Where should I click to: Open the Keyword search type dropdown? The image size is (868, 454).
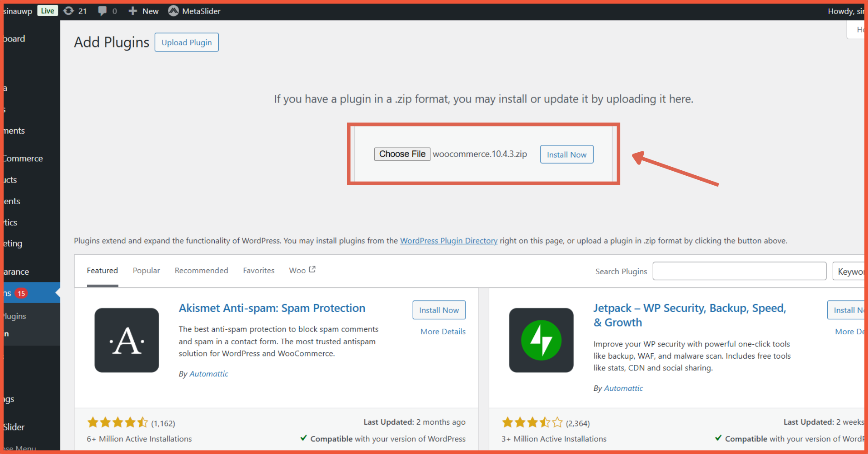849,271
